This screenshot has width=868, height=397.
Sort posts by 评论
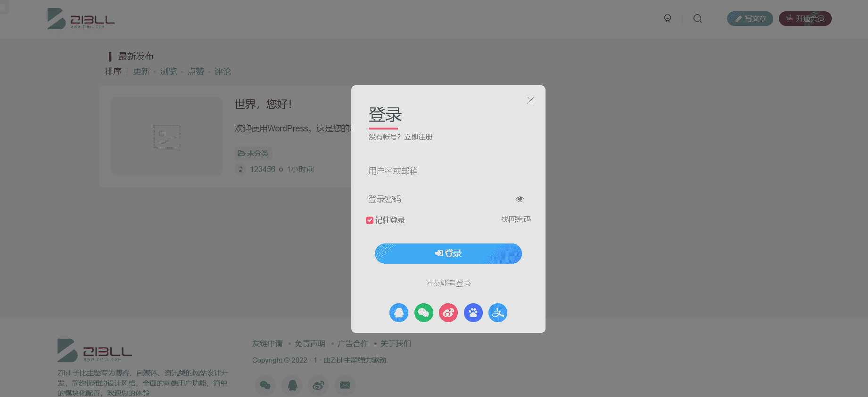[223, 72]
